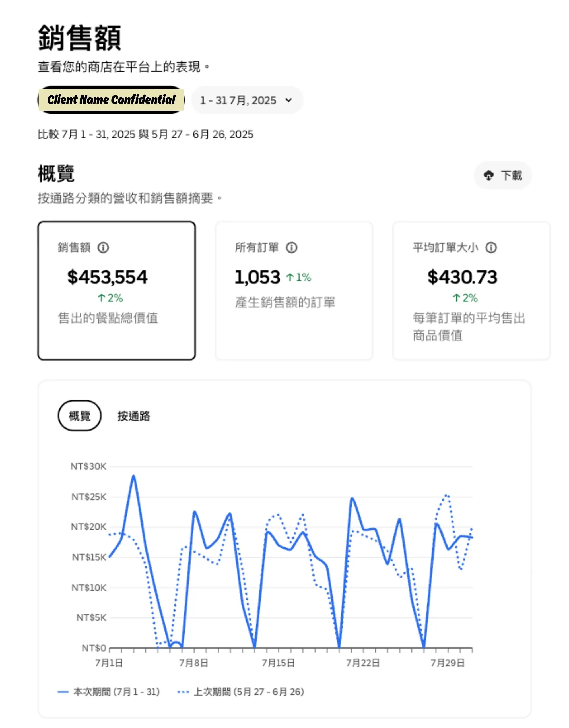
Task: Click the 上次期間 (5月 27 - 6月 26) legend label
Action: [x=249, y=692]
